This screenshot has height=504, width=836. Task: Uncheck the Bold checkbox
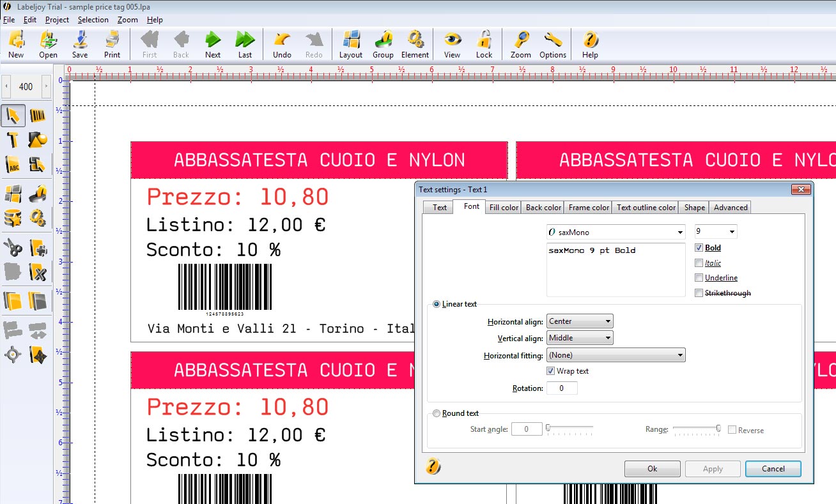699,248
